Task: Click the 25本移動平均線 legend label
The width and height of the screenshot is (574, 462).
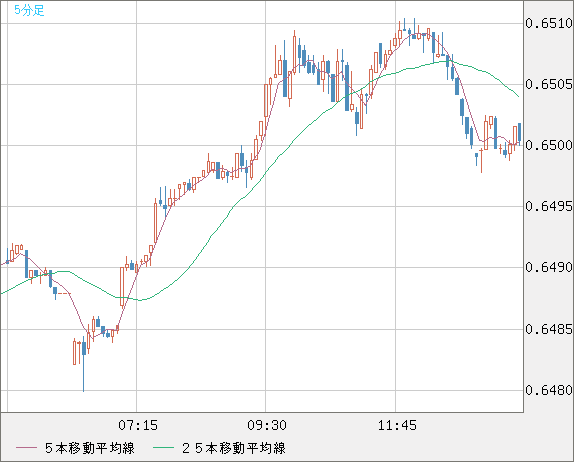Action: point(234,448)
